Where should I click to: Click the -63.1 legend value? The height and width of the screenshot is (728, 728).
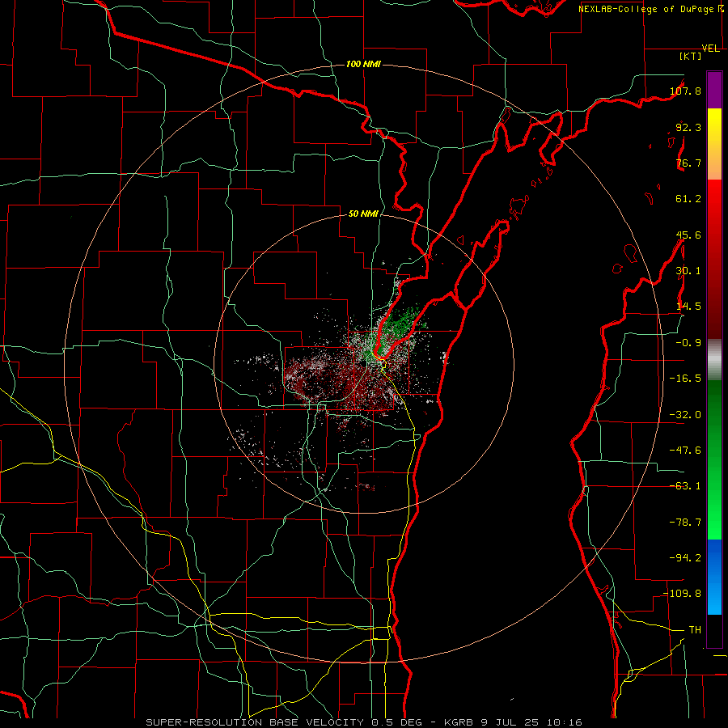click(685, 486)
